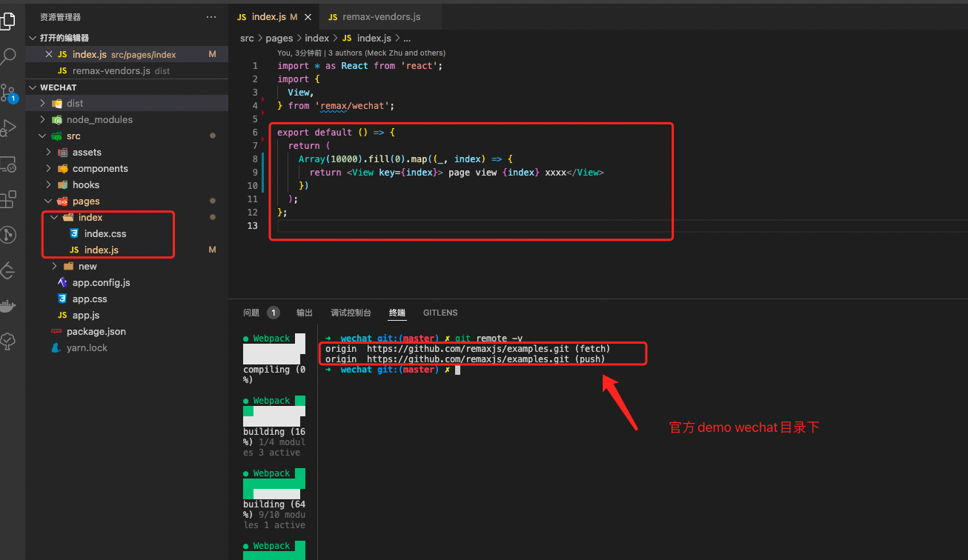Open the Remote Explorer view
The width and height of the screenshot is (968, 560).
[x=7, y=164]
